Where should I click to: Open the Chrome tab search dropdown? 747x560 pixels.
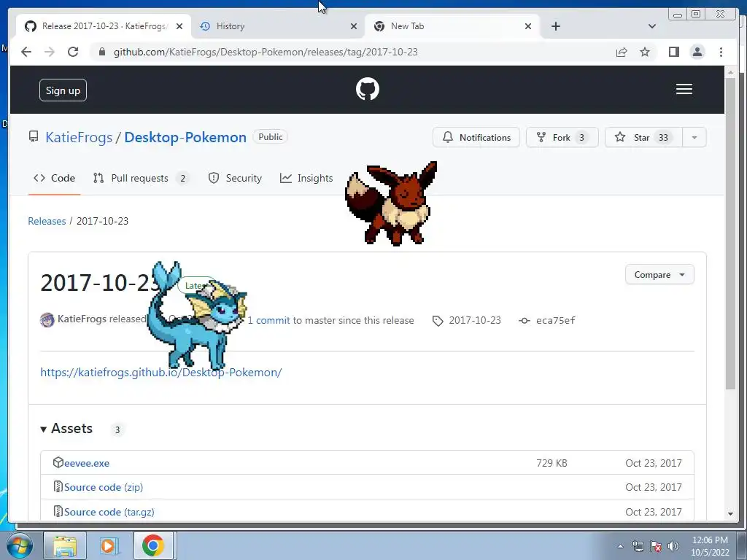point(652,26)
